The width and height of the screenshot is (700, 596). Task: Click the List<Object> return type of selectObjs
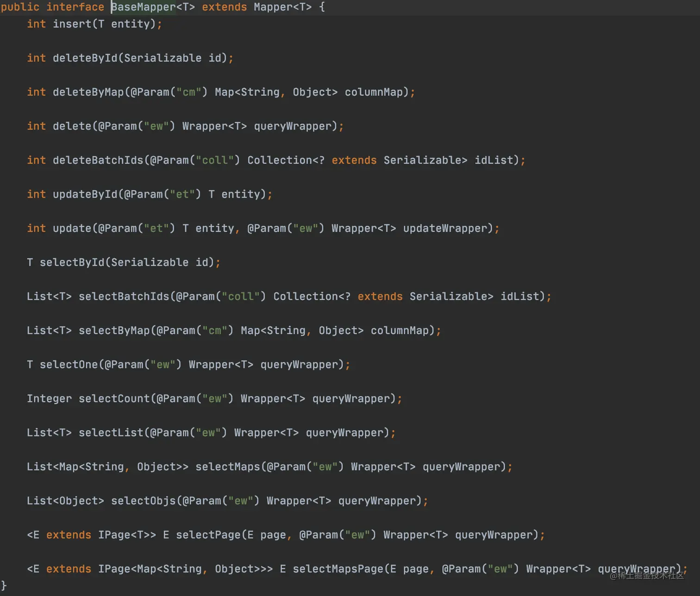tap(66, 501)
